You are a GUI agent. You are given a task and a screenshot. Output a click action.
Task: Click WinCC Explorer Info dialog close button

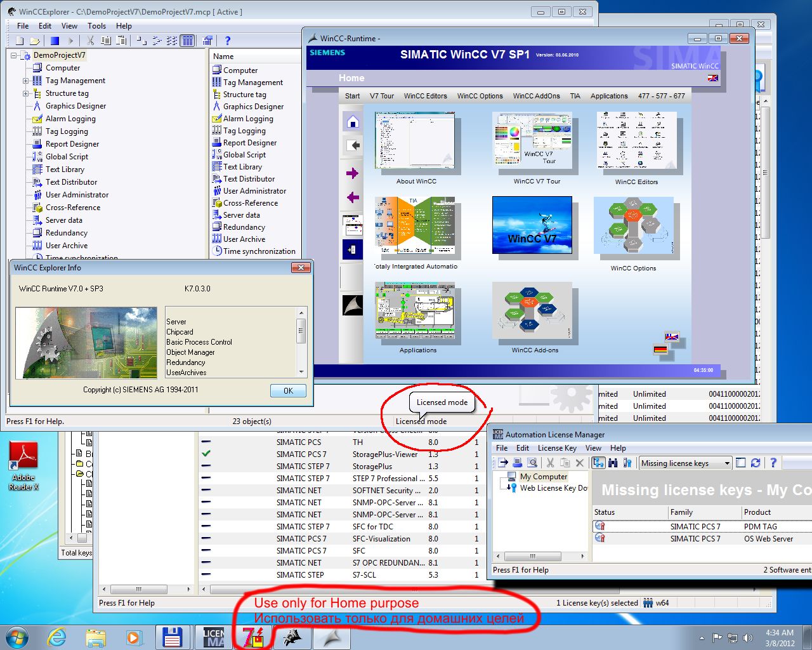point(301,267)
